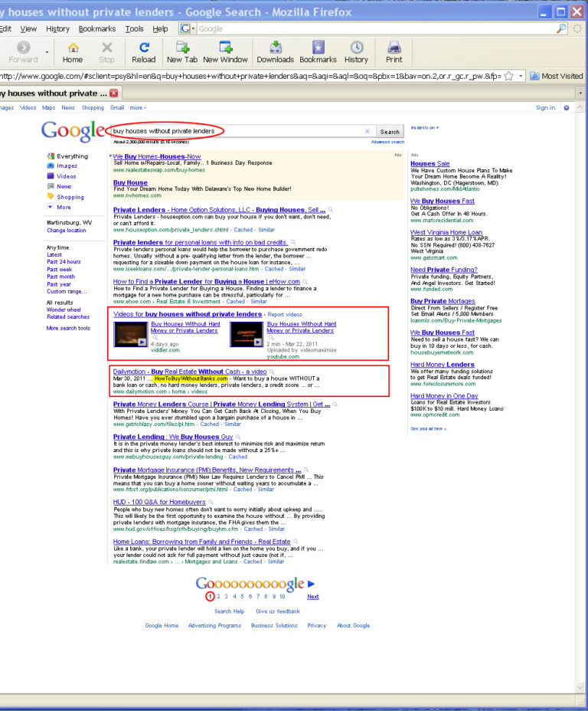
Task: Open the Wonder wheel view
Action: click(x=64, y=310)
